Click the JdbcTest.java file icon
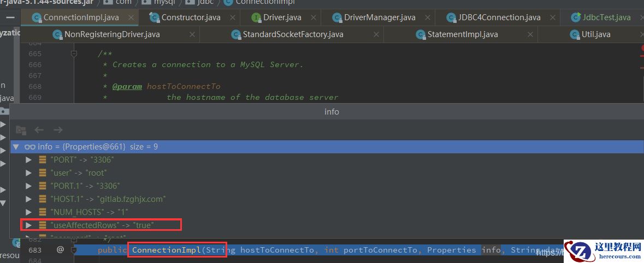644x263 pixels. (x=575, y=17)
